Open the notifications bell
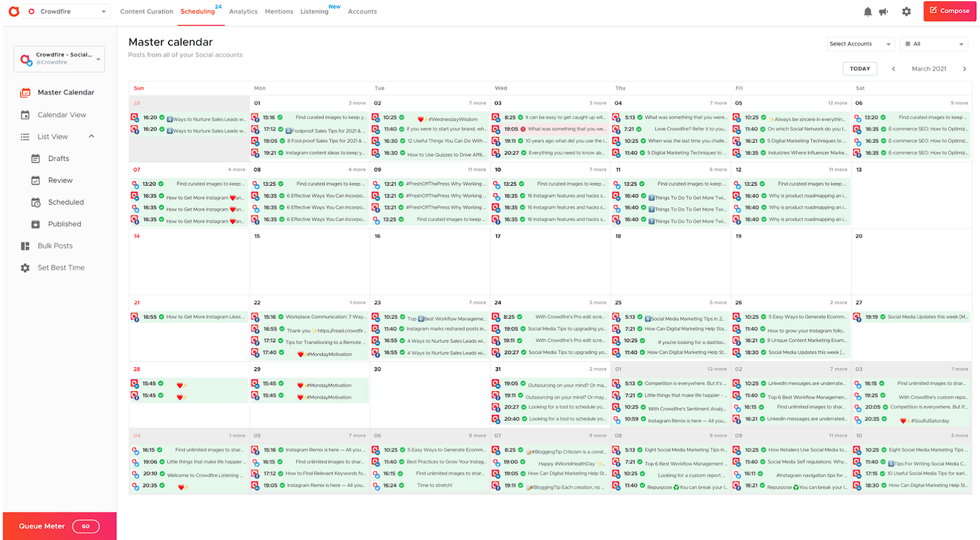This screenshot has width=980, height=540. (x=868, y=12)
